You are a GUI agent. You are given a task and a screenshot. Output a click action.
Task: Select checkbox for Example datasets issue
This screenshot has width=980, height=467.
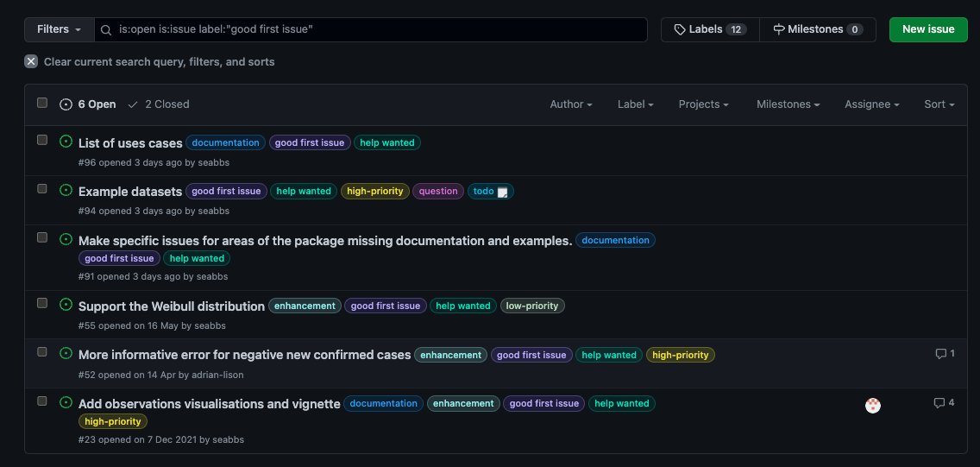(42, 189)
